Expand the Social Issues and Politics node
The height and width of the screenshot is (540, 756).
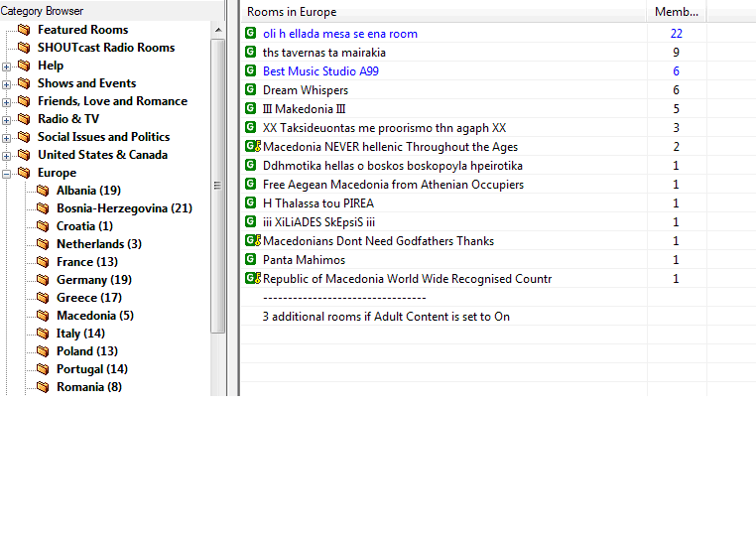[6, 138]
